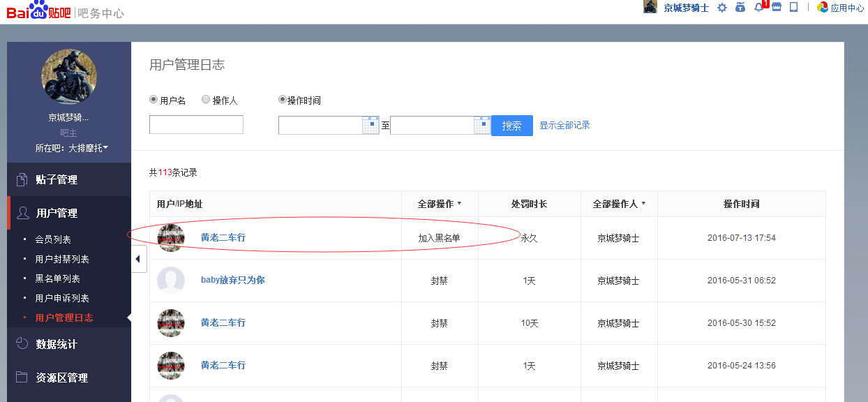Viewport: 868px width, 402px height.
Task: Open the notification bell icon
Action: (x=759, y=8)
